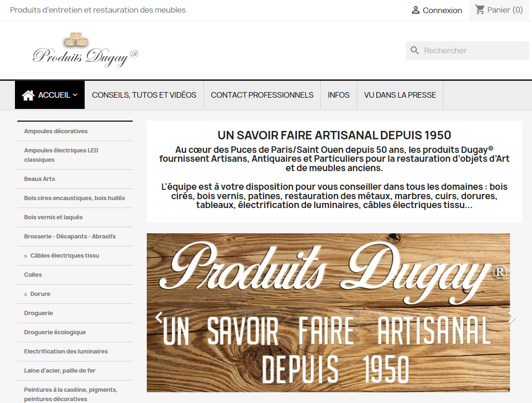Screen dimensions: 532x403
Task: Select the Infos menu item
Action: (338, 95)
